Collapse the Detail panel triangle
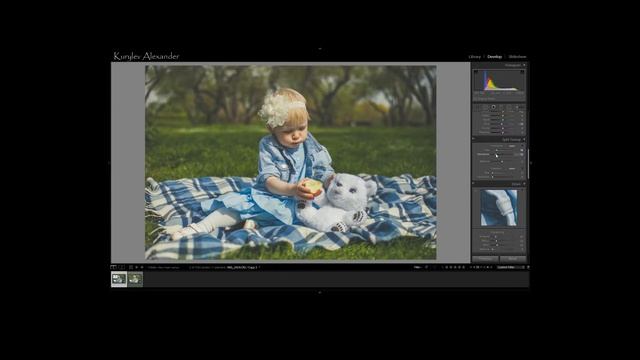The width and height of the screenshot is (640, 360). (x=524, y=184)
